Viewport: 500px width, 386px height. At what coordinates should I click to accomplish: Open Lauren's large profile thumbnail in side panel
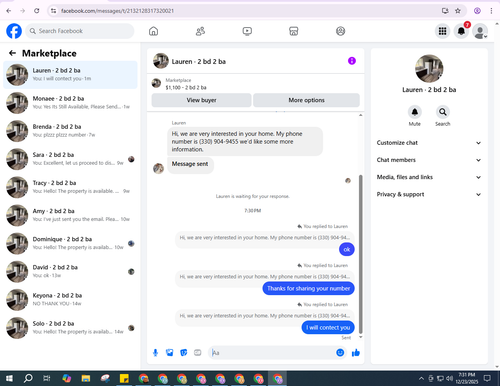[x=429, y=68]
